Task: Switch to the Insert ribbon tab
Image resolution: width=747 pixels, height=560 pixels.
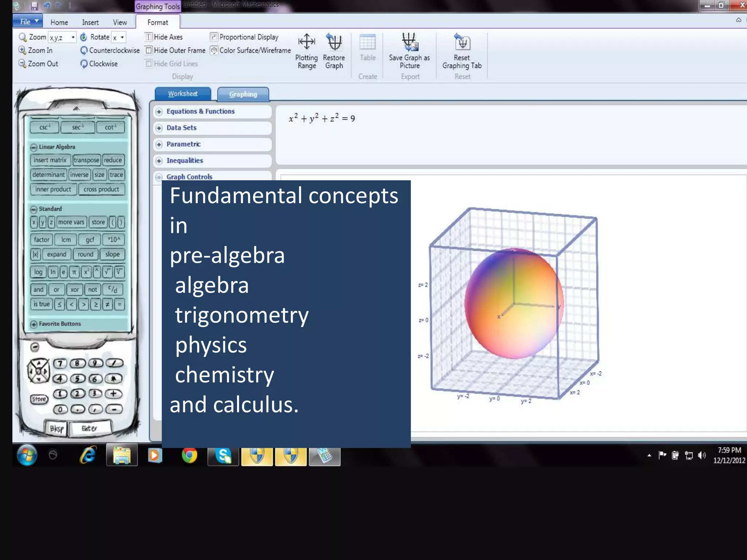Action: pos(90,22)
